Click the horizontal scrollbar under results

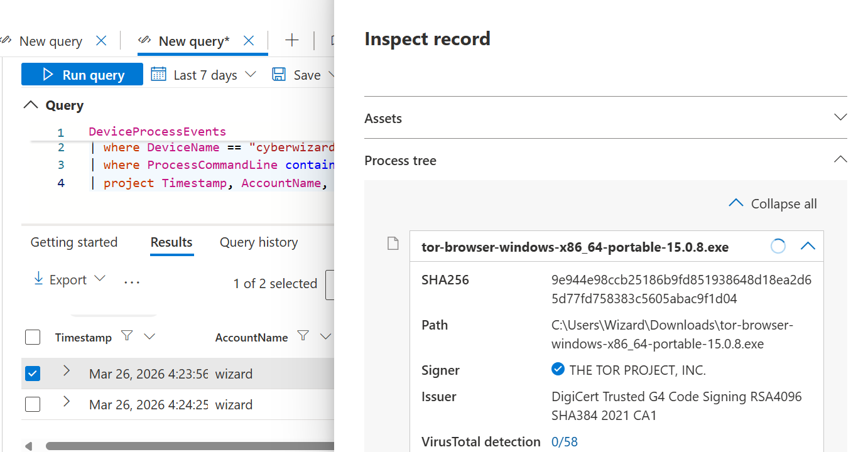(x=188, y=446)
